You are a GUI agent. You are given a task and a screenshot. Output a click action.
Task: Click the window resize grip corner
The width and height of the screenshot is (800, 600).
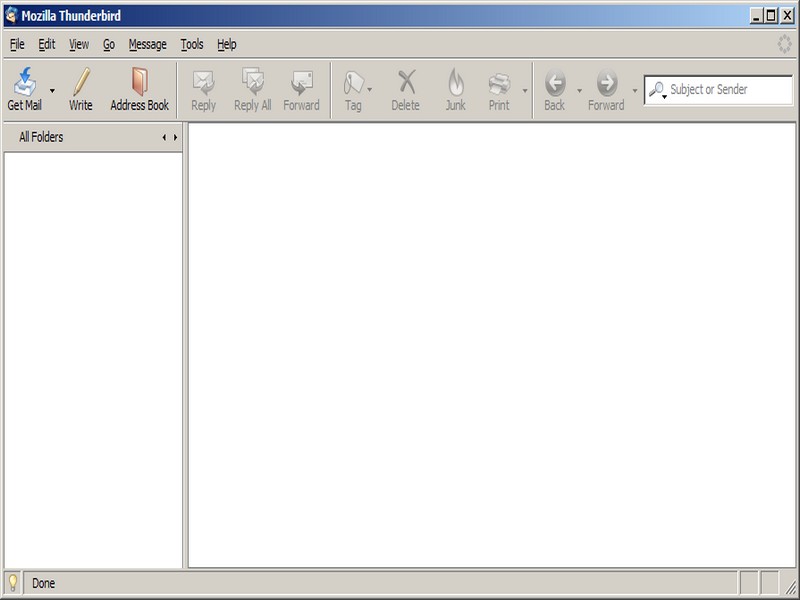(789, 588)
